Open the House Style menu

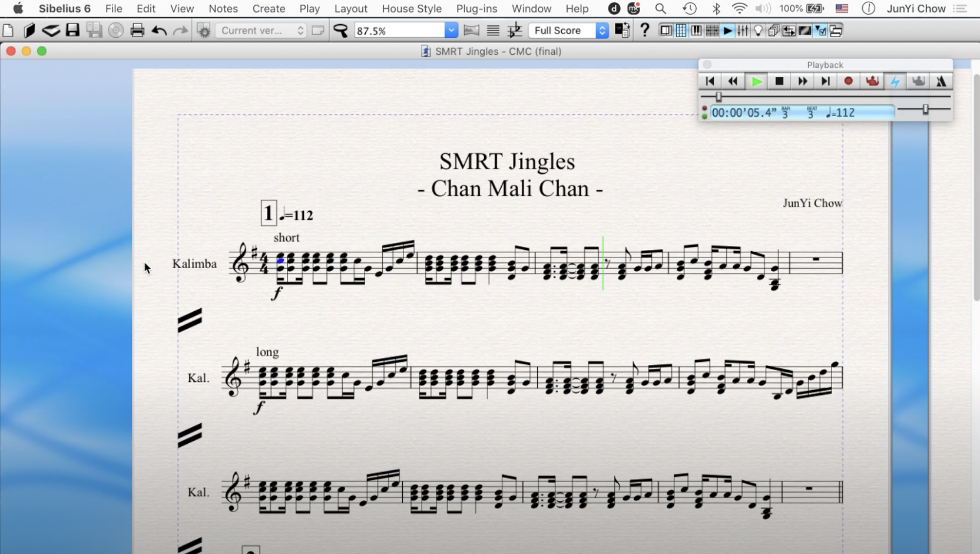[412, 9]
